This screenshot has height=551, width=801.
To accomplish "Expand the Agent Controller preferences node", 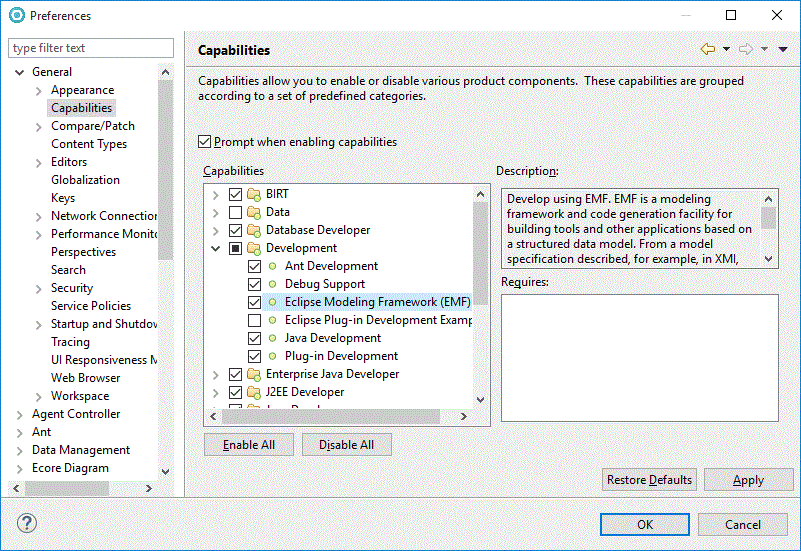I will coord(20,414).
